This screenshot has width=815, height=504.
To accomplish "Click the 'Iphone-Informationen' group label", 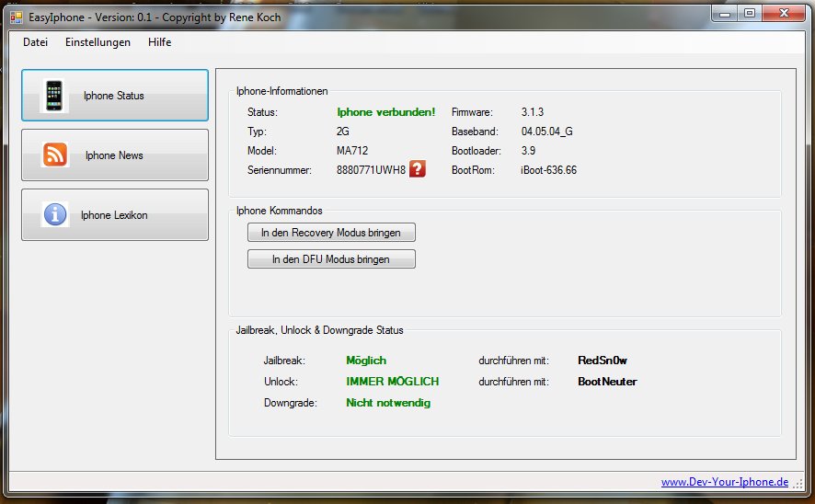I will 282,91.
